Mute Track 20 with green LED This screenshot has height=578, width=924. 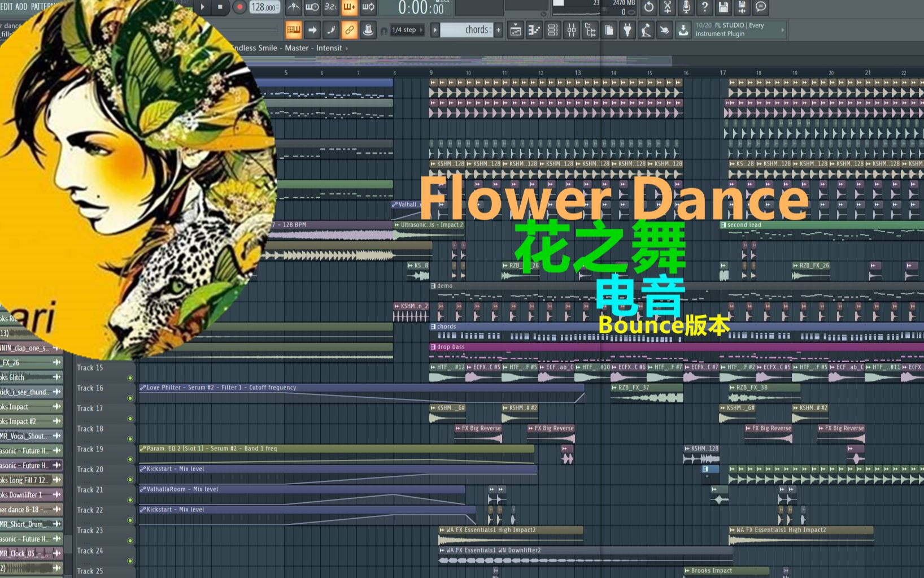(130, 480)
